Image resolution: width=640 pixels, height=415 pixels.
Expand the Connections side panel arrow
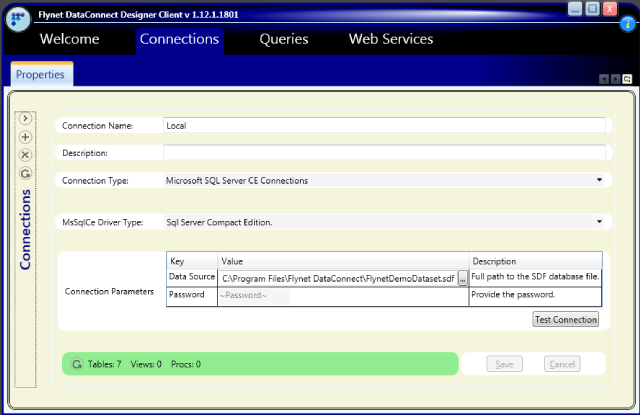tap(25, 118)
